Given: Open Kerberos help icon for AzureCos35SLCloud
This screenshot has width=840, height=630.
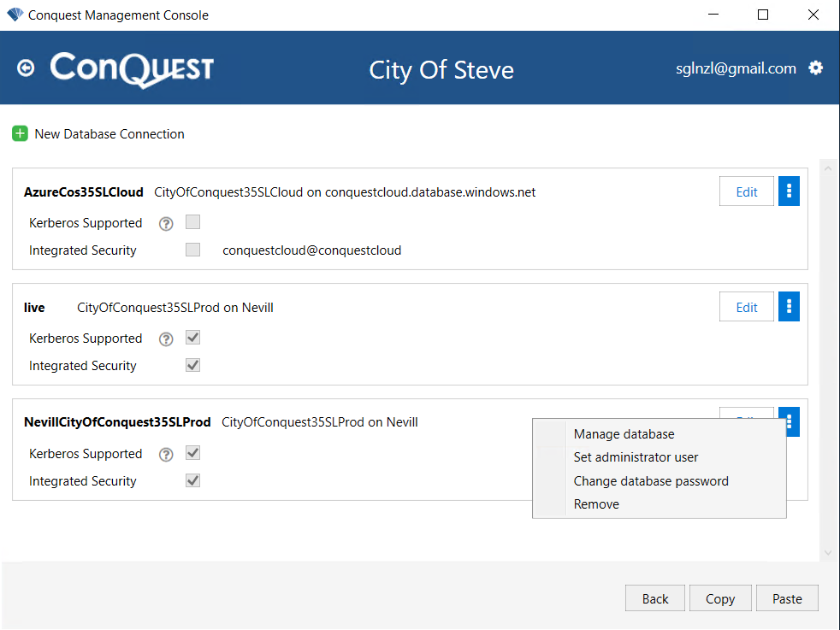Looking at the screenshot, I should point(166,224).
